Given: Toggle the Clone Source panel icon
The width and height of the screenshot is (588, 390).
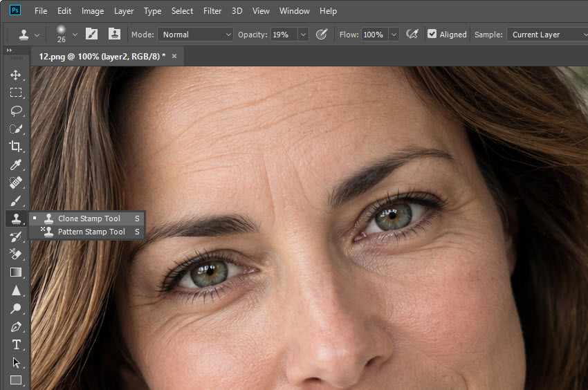Looking at the screenshot, I should click(114, 34).
